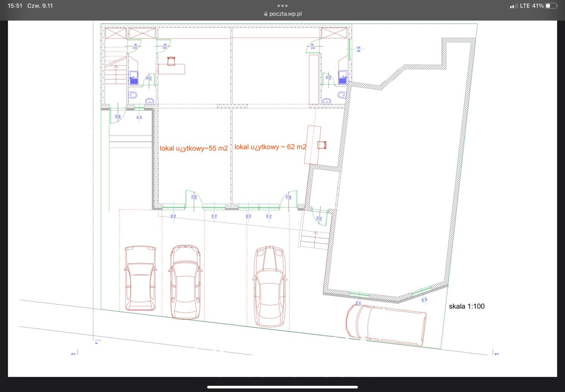
Task: Click the 'skala 1:100' scale text
Action: [x=467, y=306]
